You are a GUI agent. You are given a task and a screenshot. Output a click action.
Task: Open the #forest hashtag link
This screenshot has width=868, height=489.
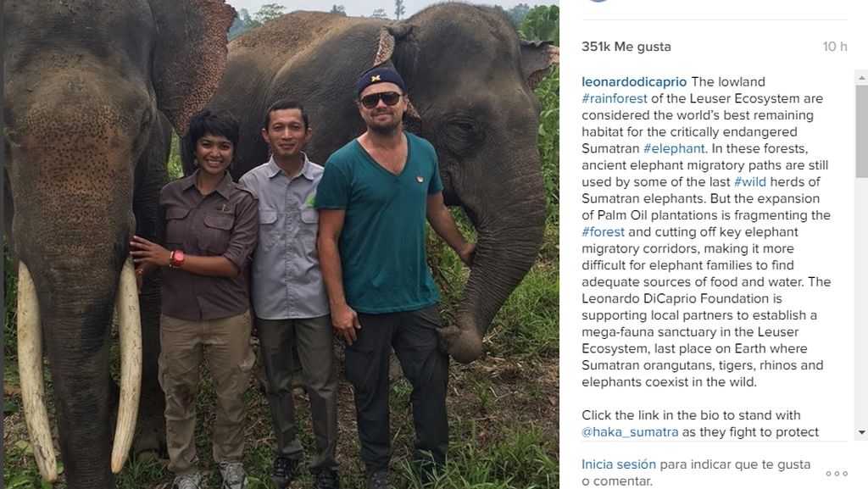(x=604, y=231)
